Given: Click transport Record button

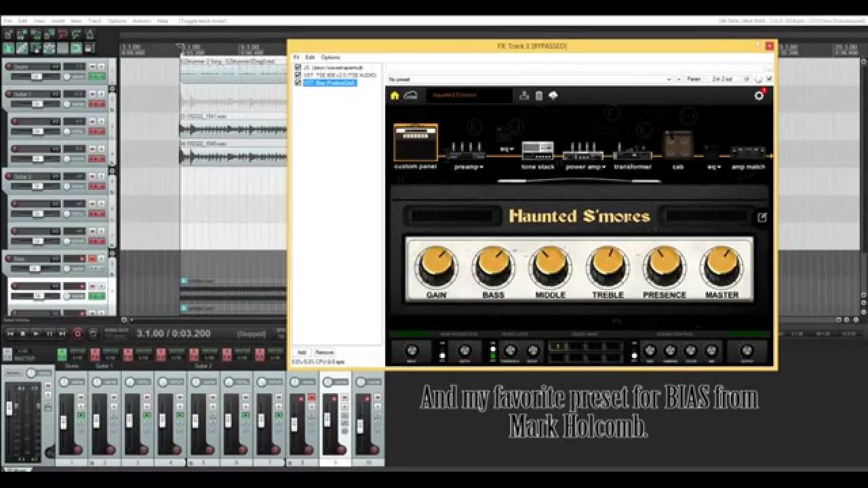Looking at the screenshot, I should point(77,333).
